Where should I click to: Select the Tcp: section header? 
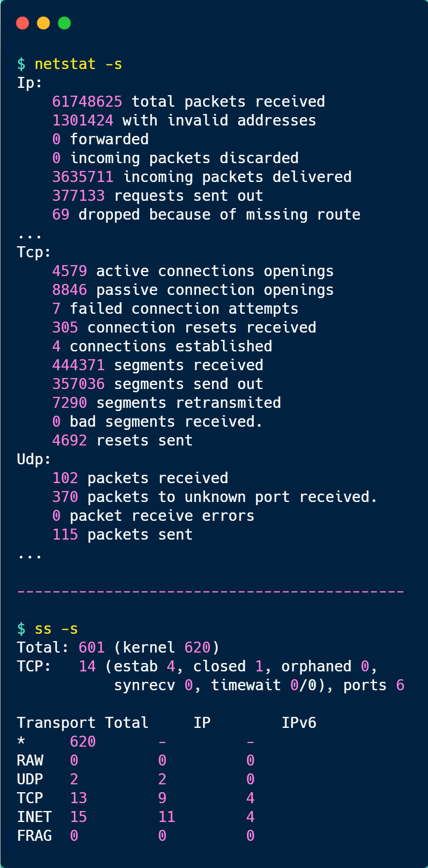34,252
